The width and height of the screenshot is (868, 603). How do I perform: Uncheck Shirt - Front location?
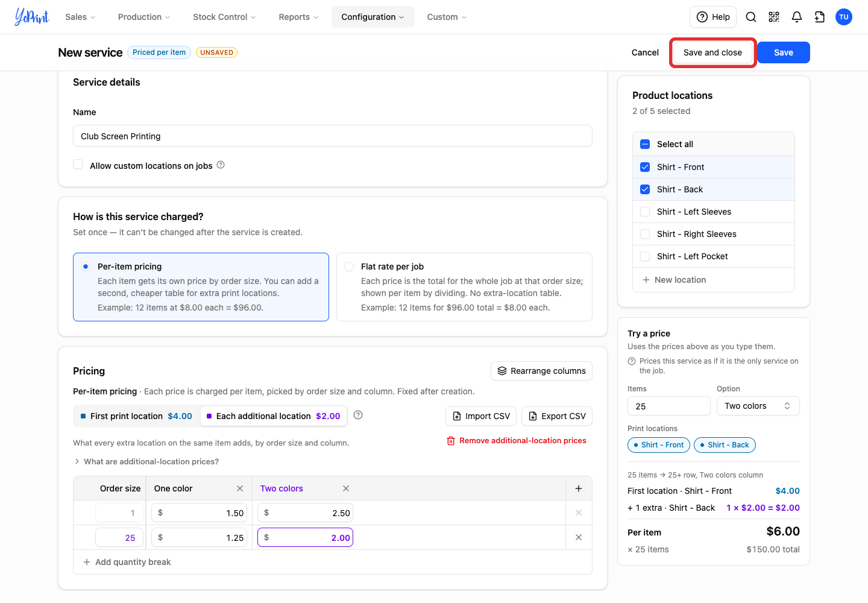coord(645,167)
